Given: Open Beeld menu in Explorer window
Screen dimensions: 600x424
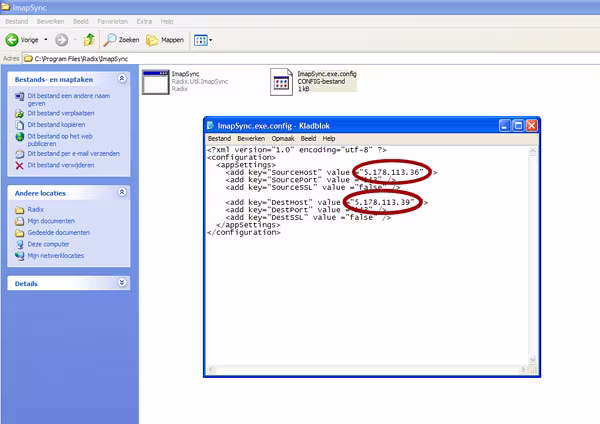Looking at the screenshot, I should [x=81, y=21].
